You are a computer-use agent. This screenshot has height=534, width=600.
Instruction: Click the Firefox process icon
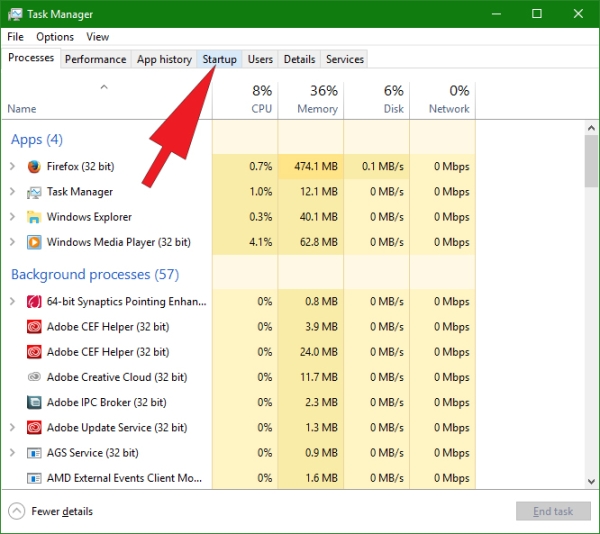[34, 166]
